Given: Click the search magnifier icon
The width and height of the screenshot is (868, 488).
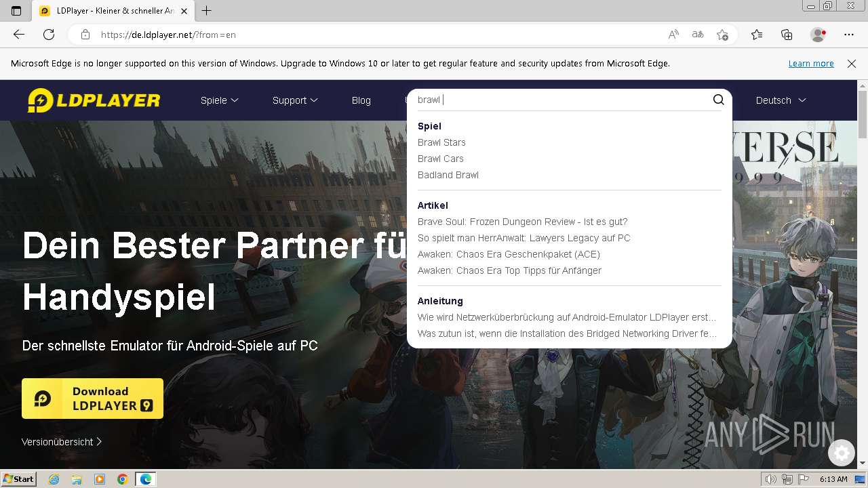Looking at the screenshot, I should pos(719,100).
